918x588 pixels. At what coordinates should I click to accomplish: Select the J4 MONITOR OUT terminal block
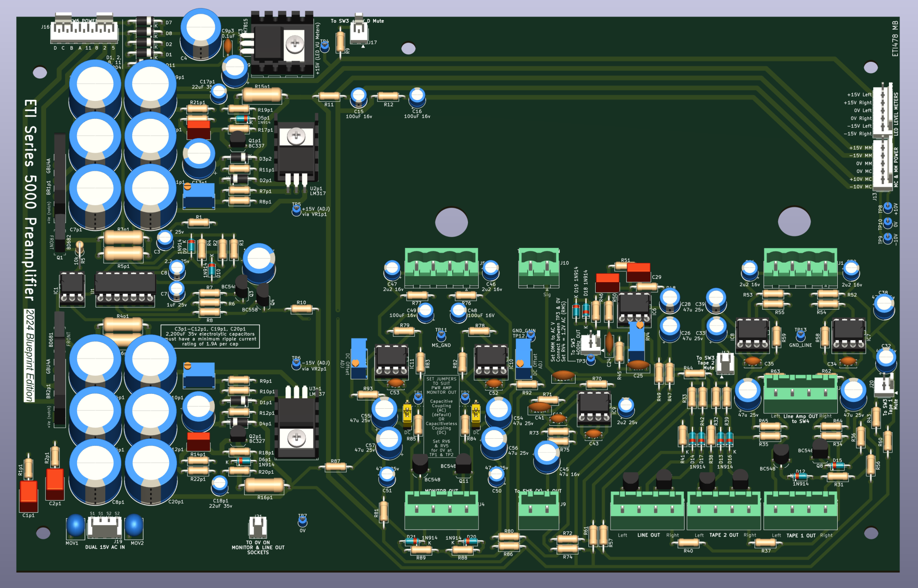(442, 510)
